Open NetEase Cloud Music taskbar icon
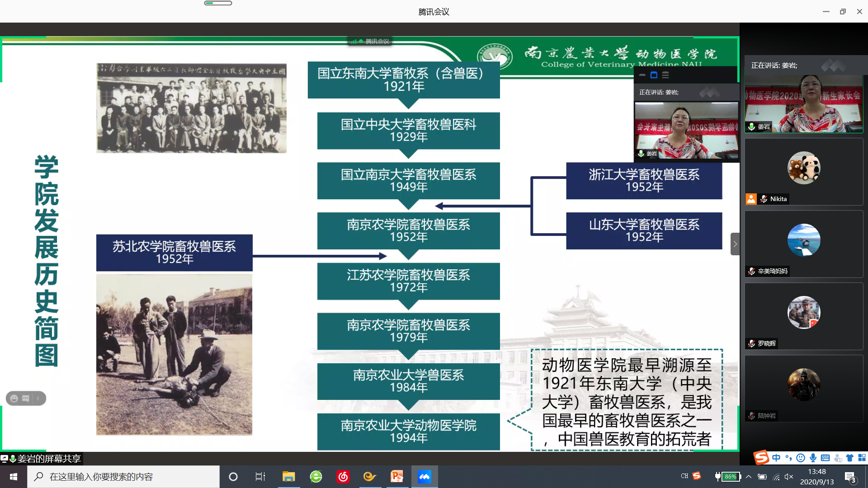This screenshot has width=868, height=488. pyautogui.click(x=343, y=477)
